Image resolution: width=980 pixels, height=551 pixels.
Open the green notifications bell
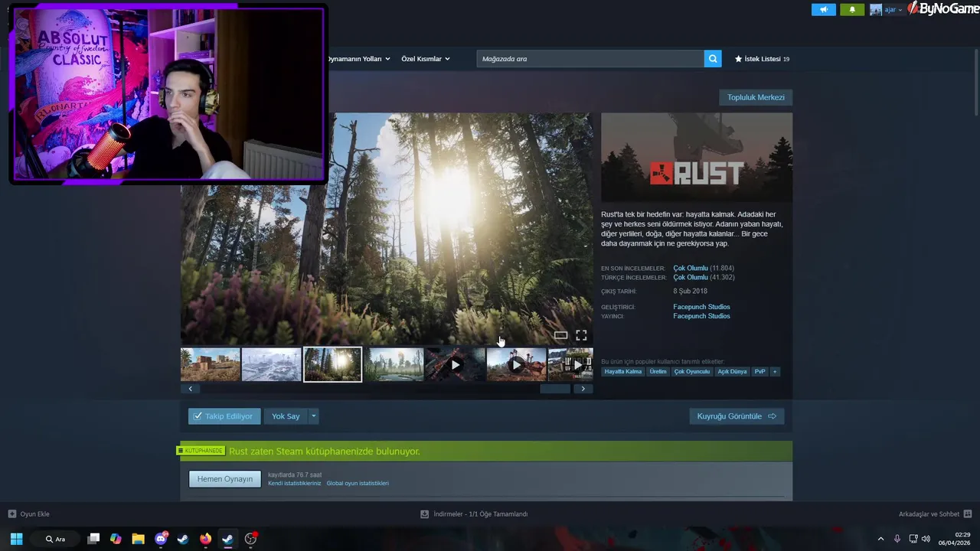[x=852, y=9]
